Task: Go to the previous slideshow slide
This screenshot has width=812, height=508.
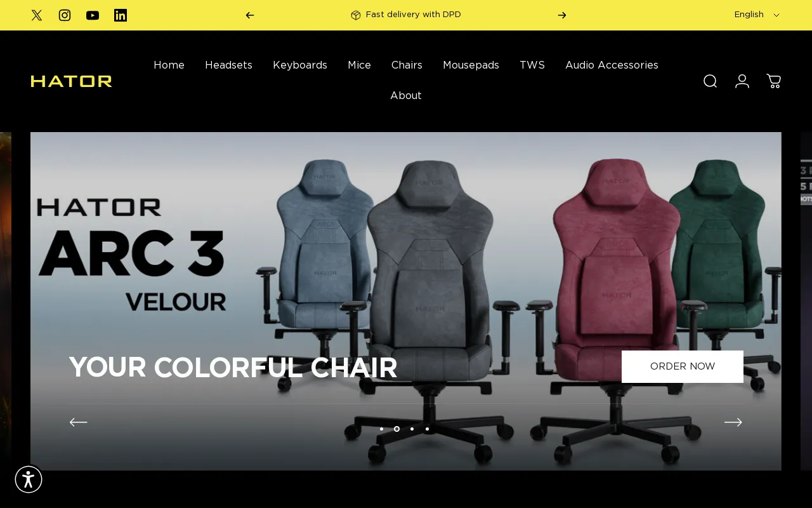Action: [79, 422]
